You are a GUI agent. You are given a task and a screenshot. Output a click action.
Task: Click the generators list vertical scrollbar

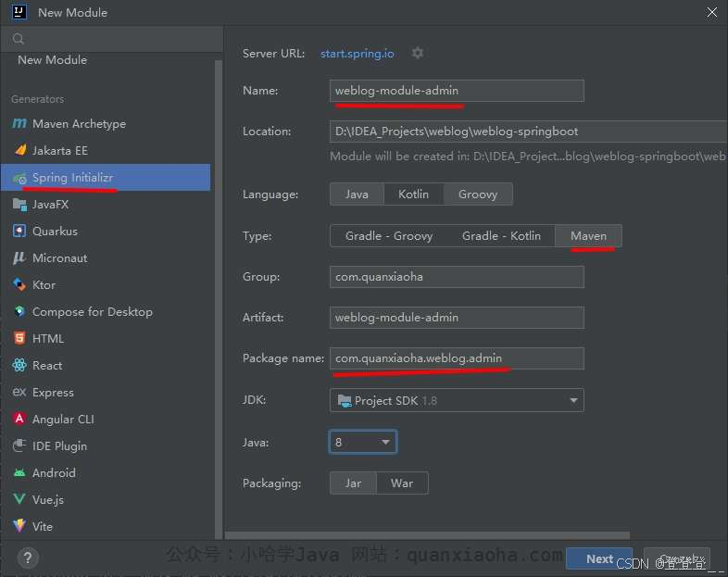(x=219, y=297)
